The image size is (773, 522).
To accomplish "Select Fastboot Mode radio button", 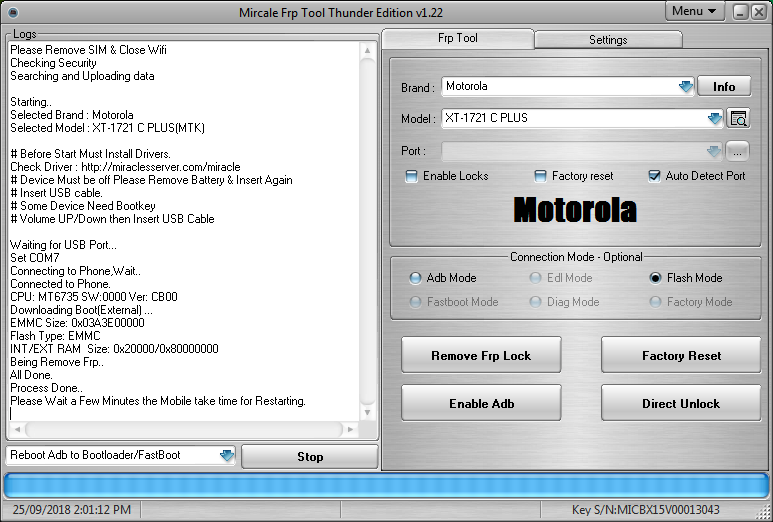I will tap(415, 302).
